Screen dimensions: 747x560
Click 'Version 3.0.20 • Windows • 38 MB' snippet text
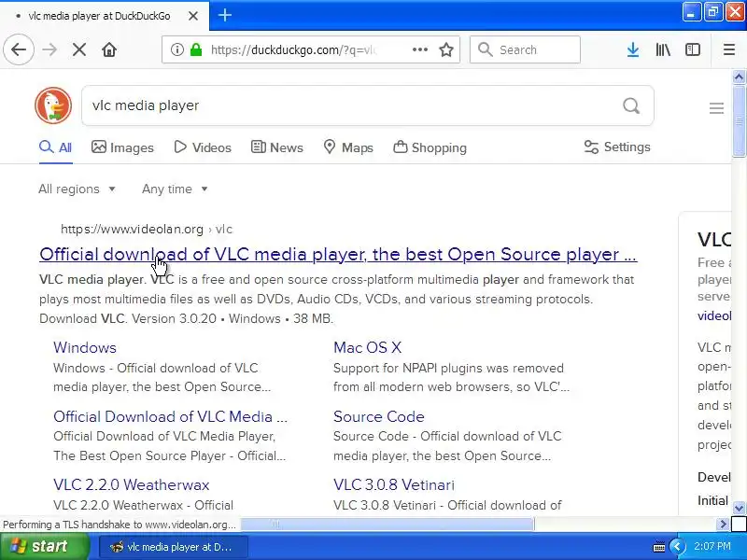point(232,318)
